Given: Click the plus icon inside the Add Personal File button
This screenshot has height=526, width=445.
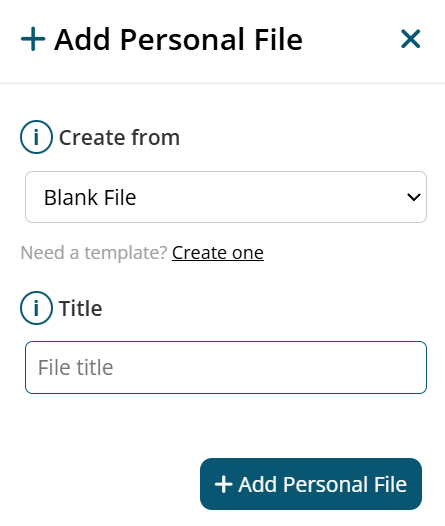Looking at the screenshot, I should point(223,484).
